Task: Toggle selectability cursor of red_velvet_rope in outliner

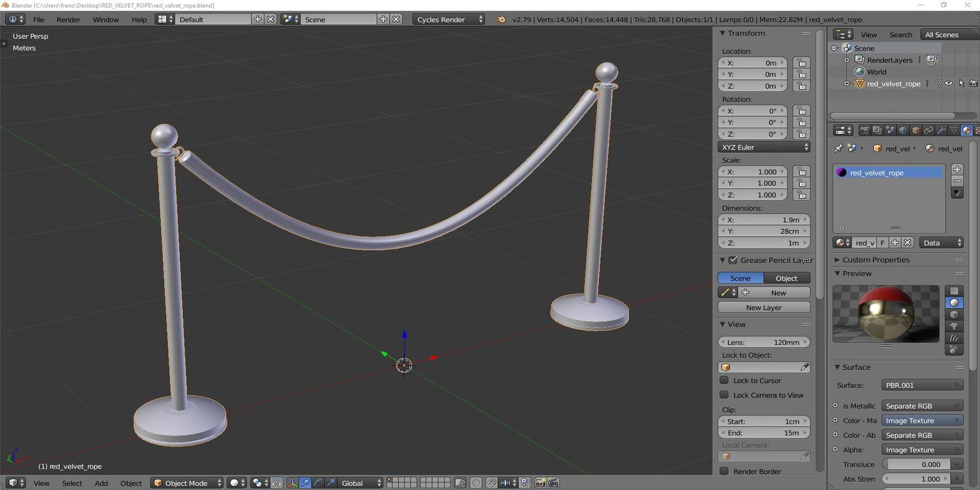Action: point(961,83)
